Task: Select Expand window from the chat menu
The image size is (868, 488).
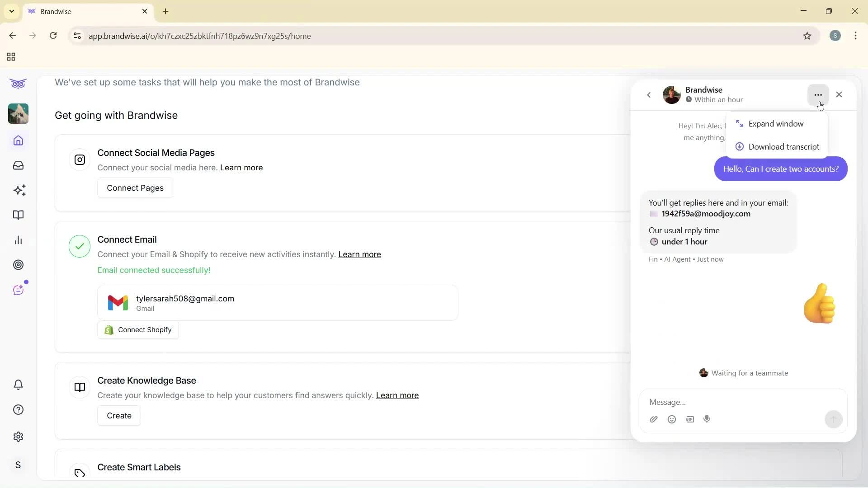Action: pyautogui.click(x=777, y=123)
